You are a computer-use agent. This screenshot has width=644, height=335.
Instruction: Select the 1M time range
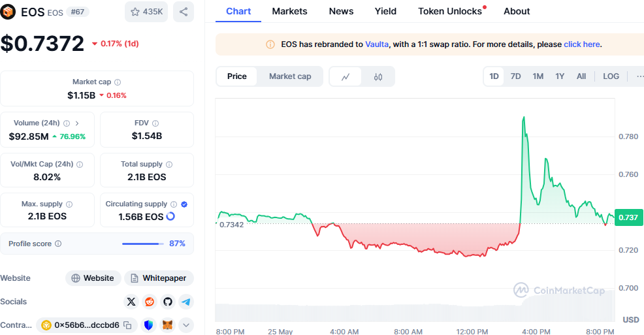[538, 76]
